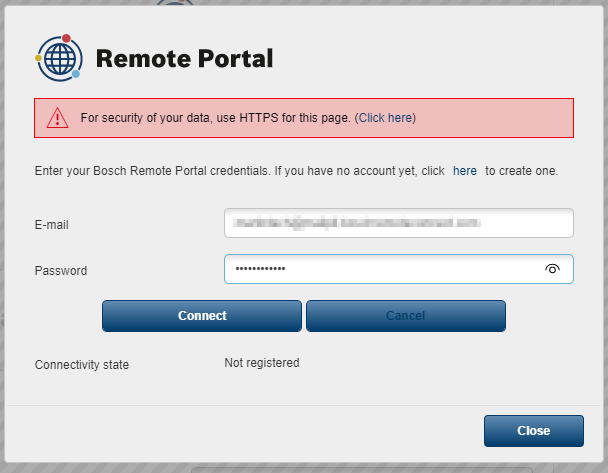Close the Remote Portal dialog

(x=534, y=431)
